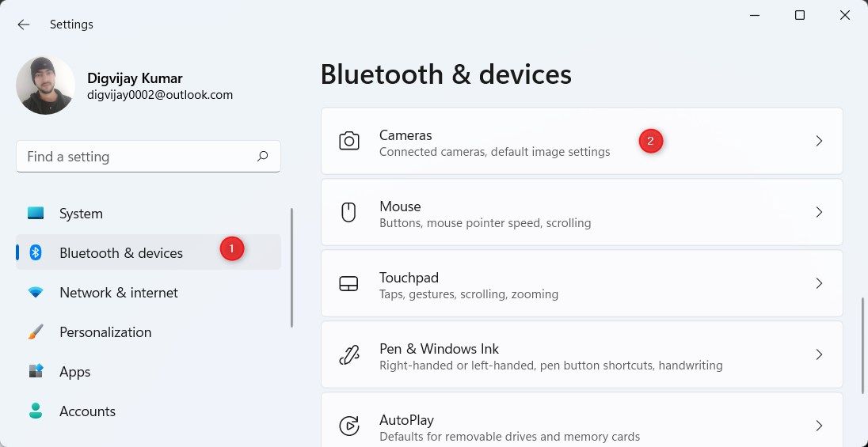This screenshot has height=447, width=868.
Task: Click the AutoPlay icon
Action: [348, 426]
